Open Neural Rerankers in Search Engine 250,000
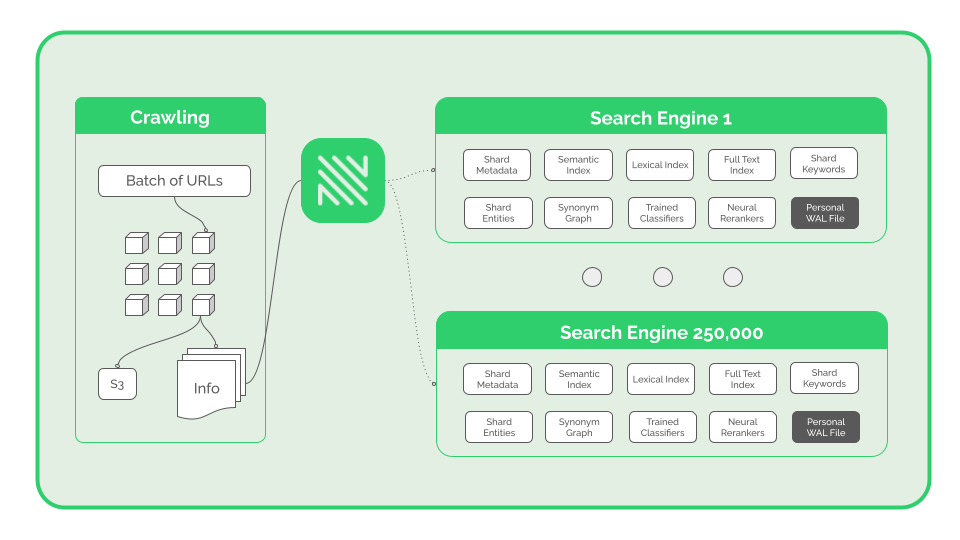This screenshot has width=960, height=540. (x=742, y=427)
